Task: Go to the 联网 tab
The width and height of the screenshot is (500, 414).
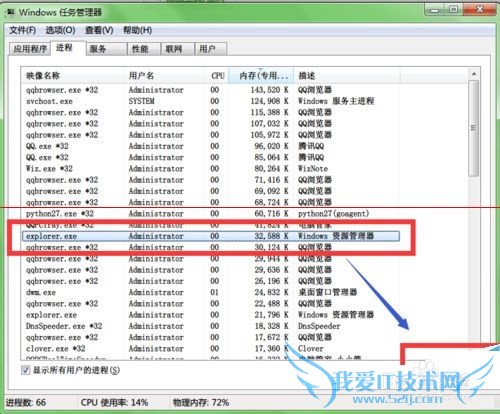Action: [177, 49]
